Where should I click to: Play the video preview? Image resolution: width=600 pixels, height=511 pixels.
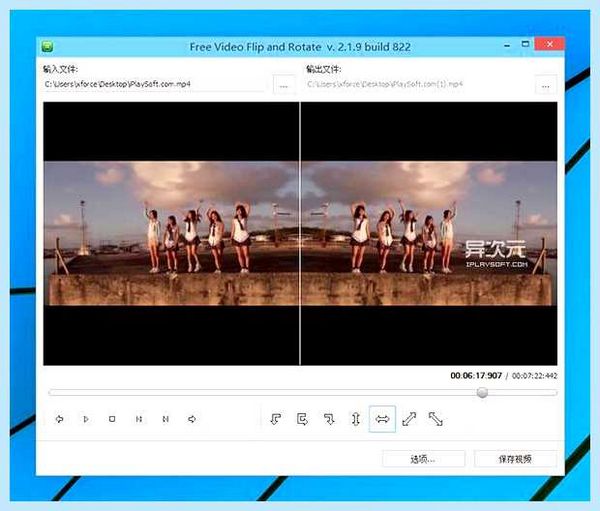[86, 419]
